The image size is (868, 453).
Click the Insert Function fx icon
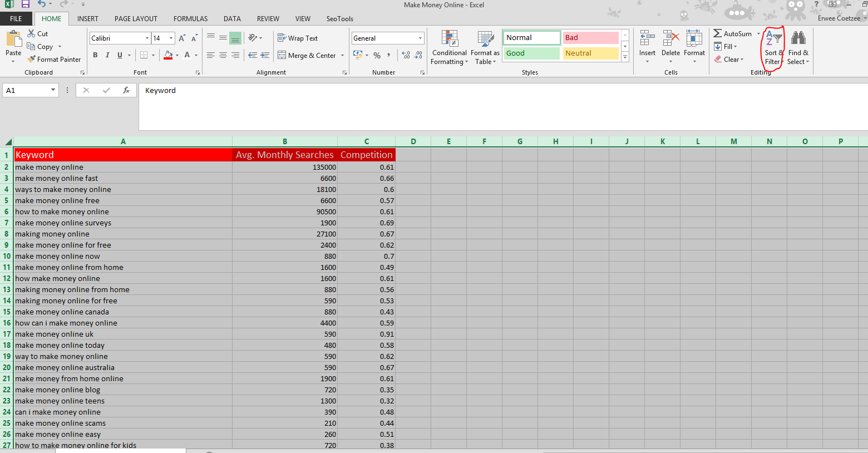(126, 90)
